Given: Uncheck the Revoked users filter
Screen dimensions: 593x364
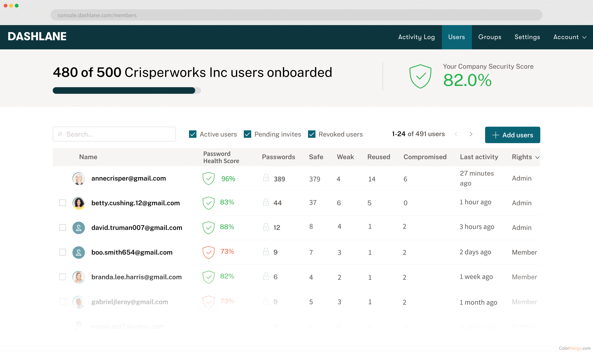Looking at the screenshot, I should (312, 134).
